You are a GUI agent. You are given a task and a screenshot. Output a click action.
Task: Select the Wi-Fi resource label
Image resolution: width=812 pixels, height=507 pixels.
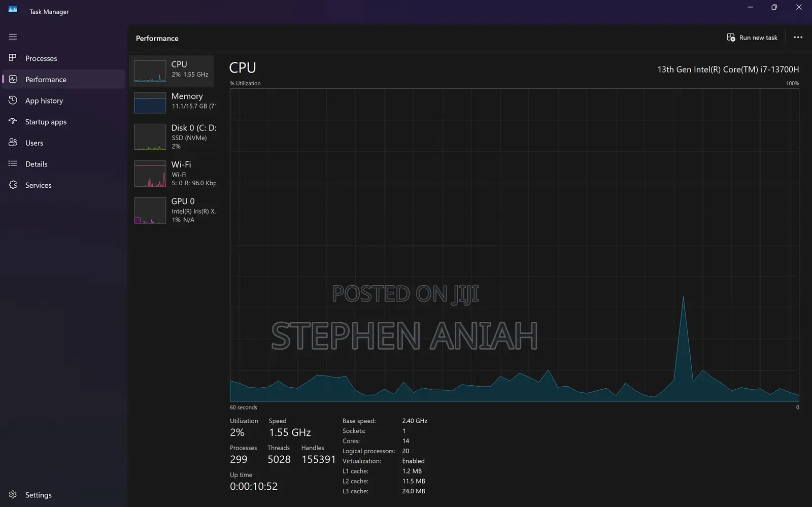coord(181,164)
